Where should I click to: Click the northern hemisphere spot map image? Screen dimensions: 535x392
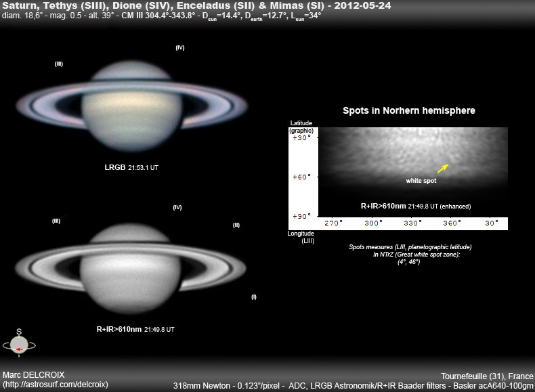(x=413, y=172)
